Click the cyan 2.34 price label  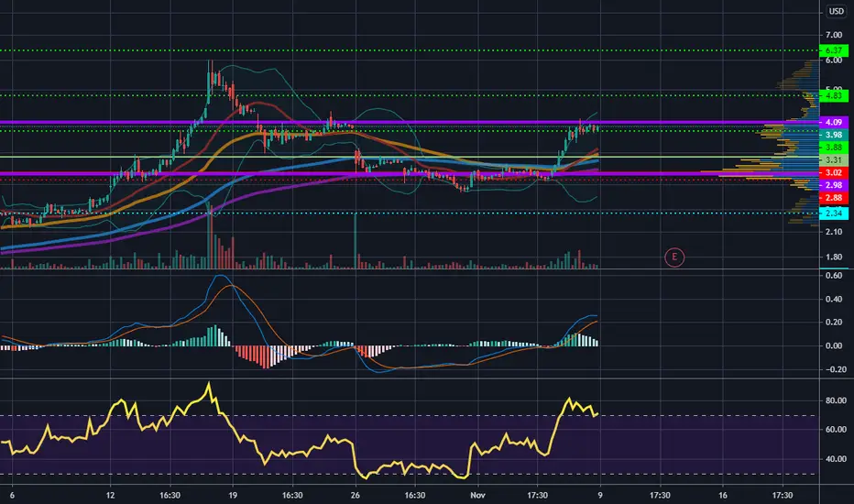(834, 213)
